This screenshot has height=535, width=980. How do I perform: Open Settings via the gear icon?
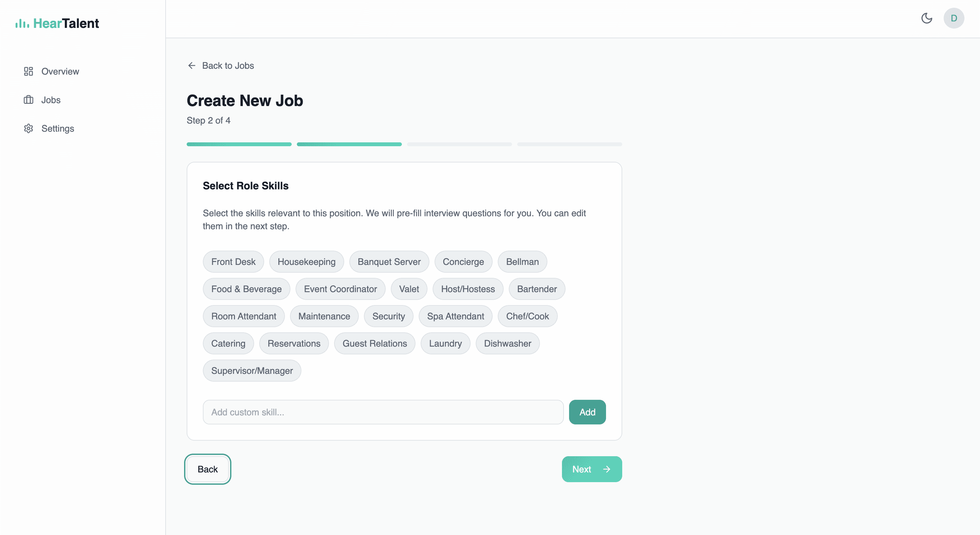point(29,128)
